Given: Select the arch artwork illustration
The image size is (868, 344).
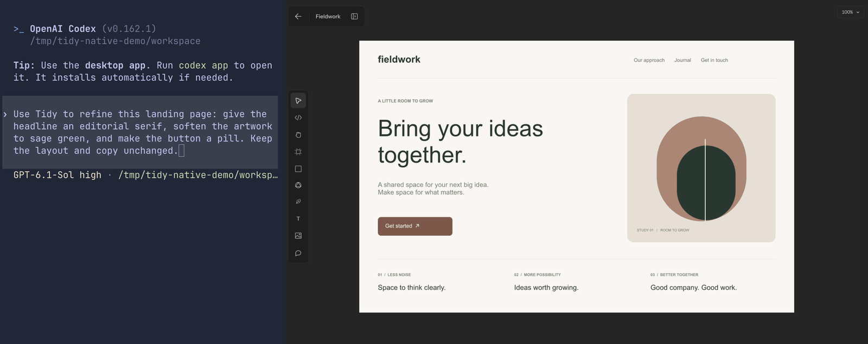Looking at the screenshot, I should tap(701, 169).
